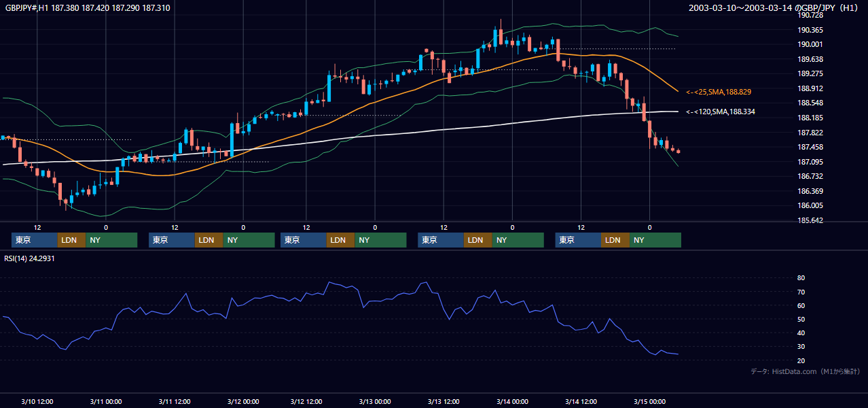
Task: Click price axis label 185.642
Action: 810,220
